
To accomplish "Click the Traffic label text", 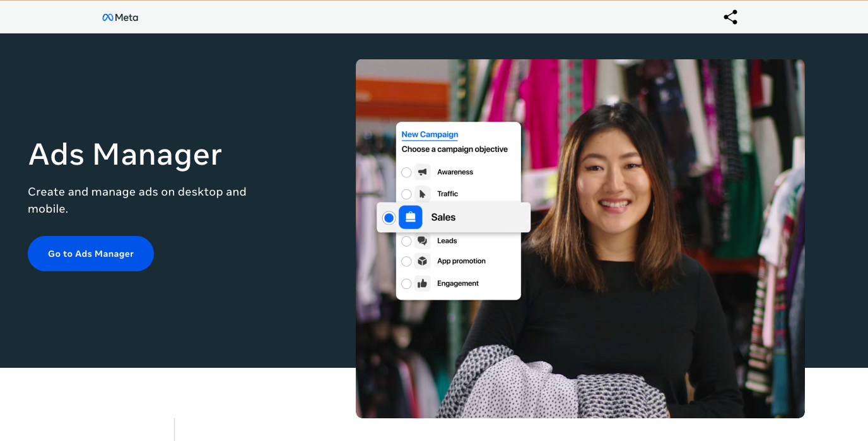I will 447,194.
